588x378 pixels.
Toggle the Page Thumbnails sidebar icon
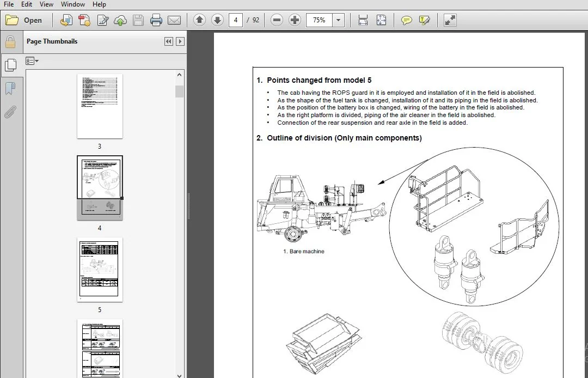pos(10,65)
